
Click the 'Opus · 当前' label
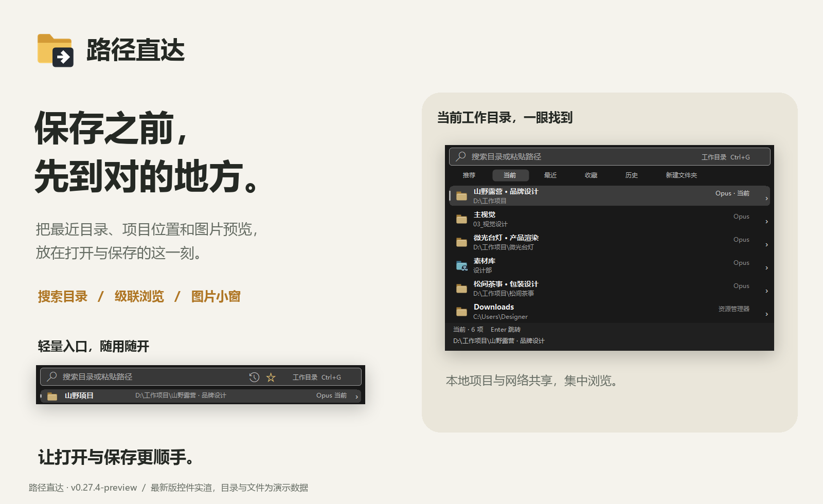tap(732, 193)
